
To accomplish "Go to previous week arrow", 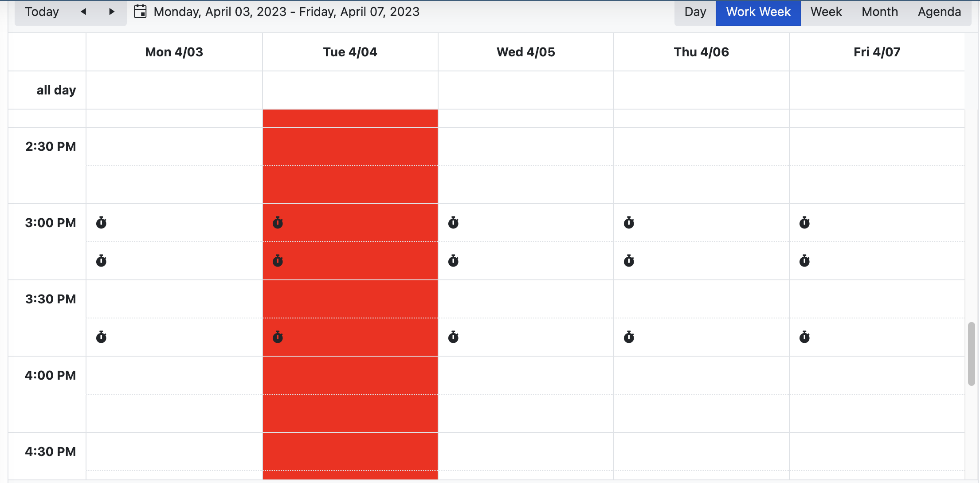I will [x=83, y=12].
